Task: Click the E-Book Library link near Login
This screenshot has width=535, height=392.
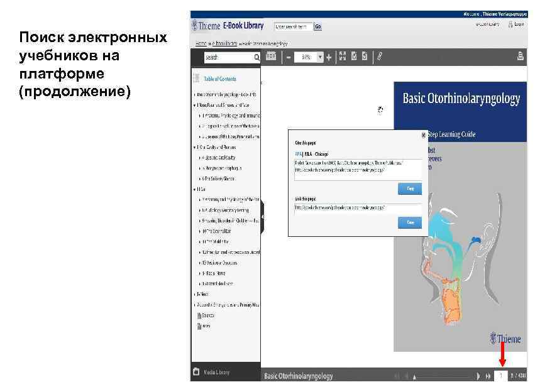Action: [488, 24]
